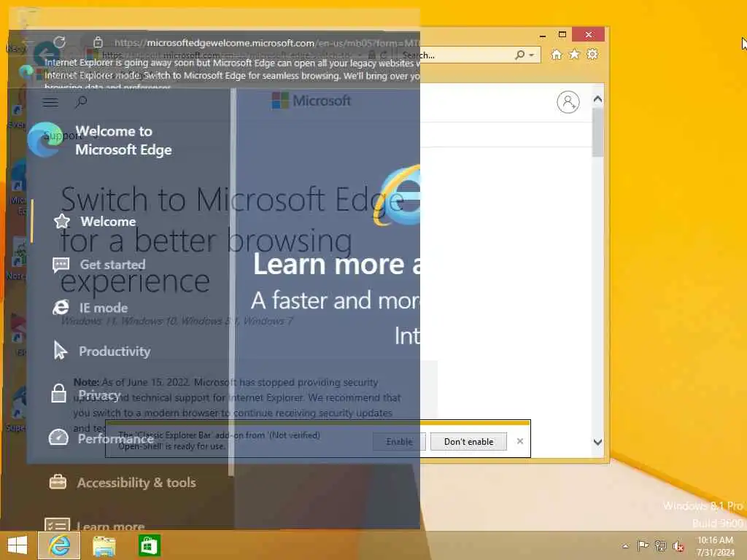Open the Tools gear in Internet Explorer
Viewport: 747px width, 560px height.
(x=592, y=55)
